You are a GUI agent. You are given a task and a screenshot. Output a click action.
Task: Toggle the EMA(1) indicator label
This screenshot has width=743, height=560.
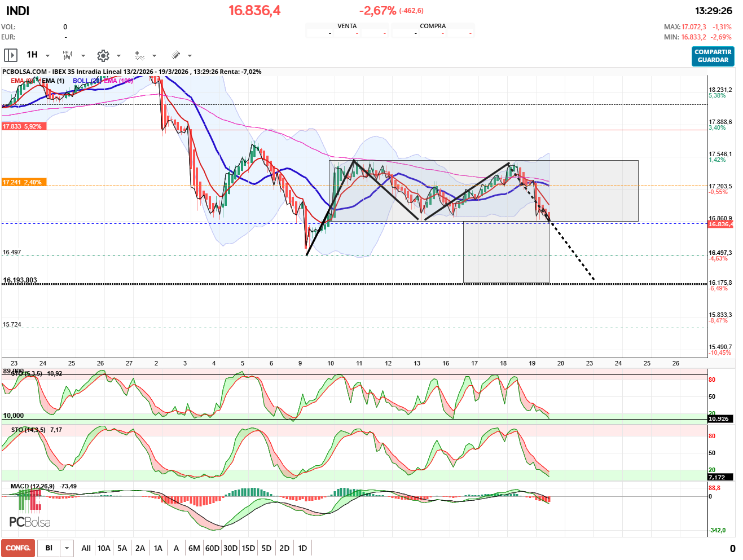point(52,81)
